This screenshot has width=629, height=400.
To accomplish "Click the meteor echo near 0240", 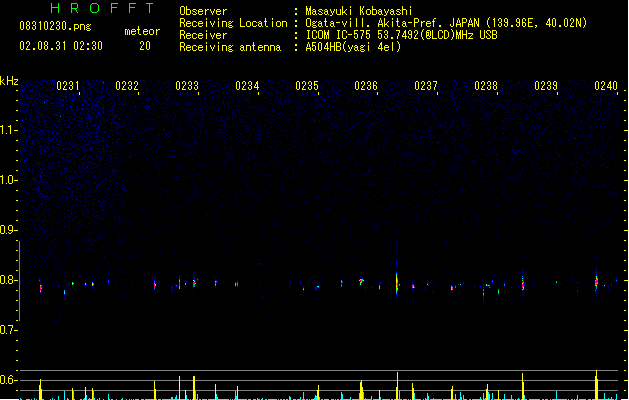I will 596,282.
